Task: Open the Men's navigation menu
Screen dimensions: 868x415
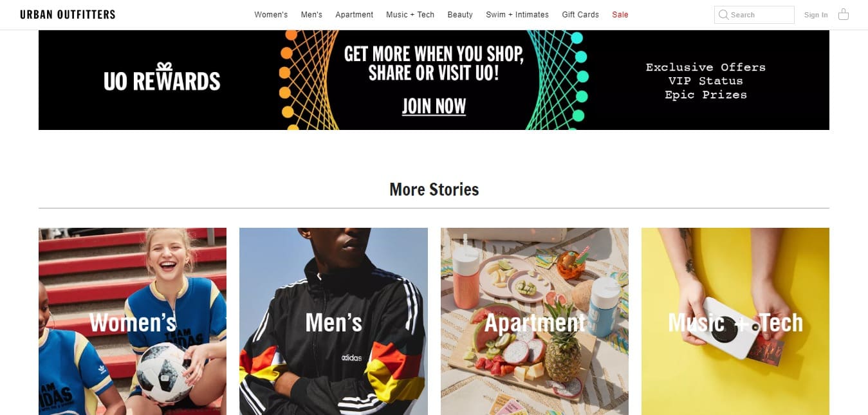Action: (311, 14)
